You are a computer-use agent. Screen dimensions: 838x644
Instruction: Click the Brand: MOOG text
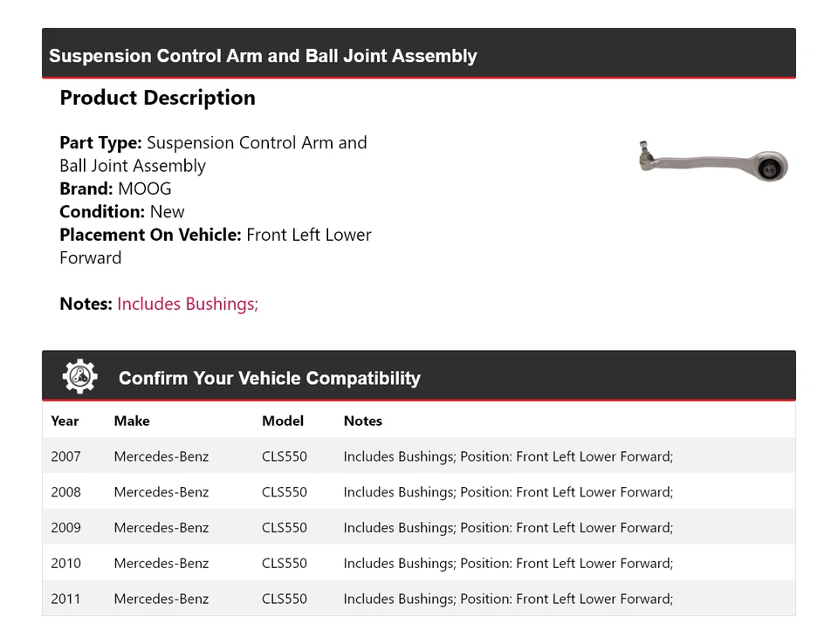(115, 188)
